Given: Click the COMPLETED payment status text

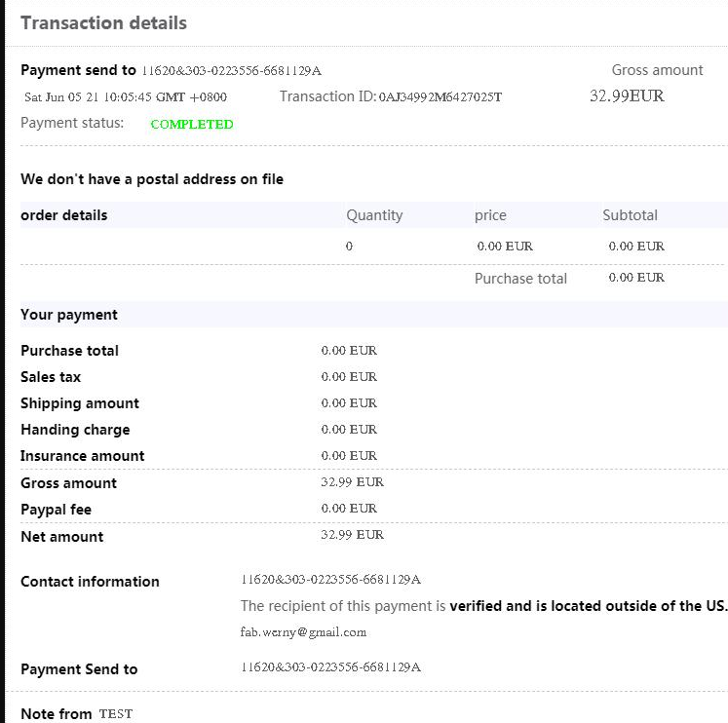Looking at the screenshot, I should (x=192, y=125).
